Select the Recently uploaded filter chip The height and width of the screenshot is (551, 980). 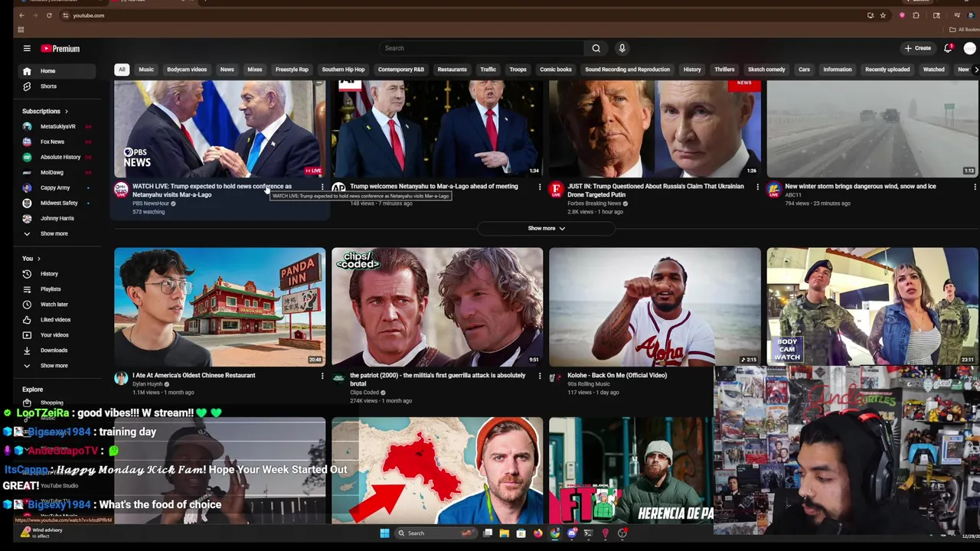[x=887, y=70]
